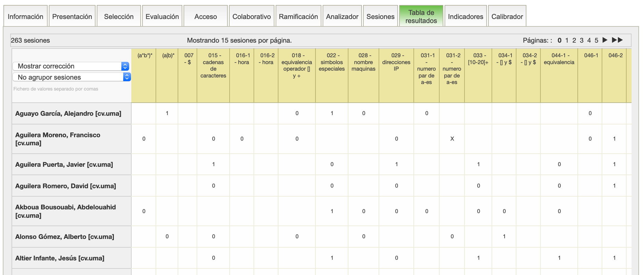Open the Indicadores tab
This screenshot has width=644, height=275.
coord(465,16)
